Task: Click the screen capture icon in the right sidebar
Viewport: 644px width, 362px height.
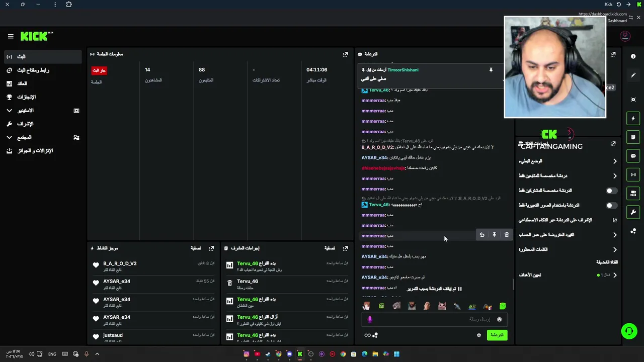Action: [633, 100]
